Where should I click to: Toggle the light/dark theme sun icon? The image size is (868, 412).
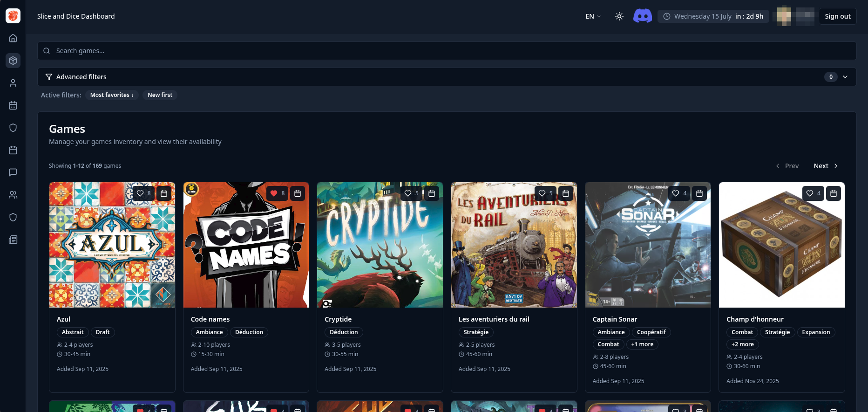coord(619,16)
